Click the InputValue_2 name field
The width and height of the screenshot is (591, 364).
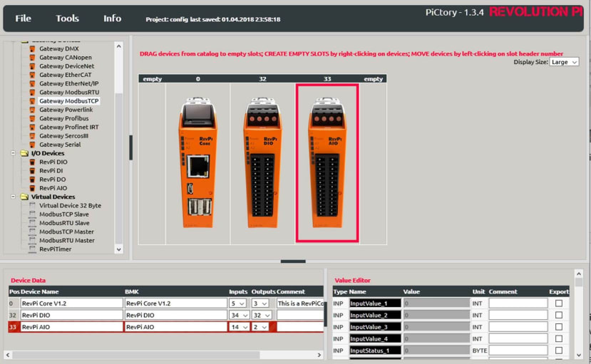375,315
